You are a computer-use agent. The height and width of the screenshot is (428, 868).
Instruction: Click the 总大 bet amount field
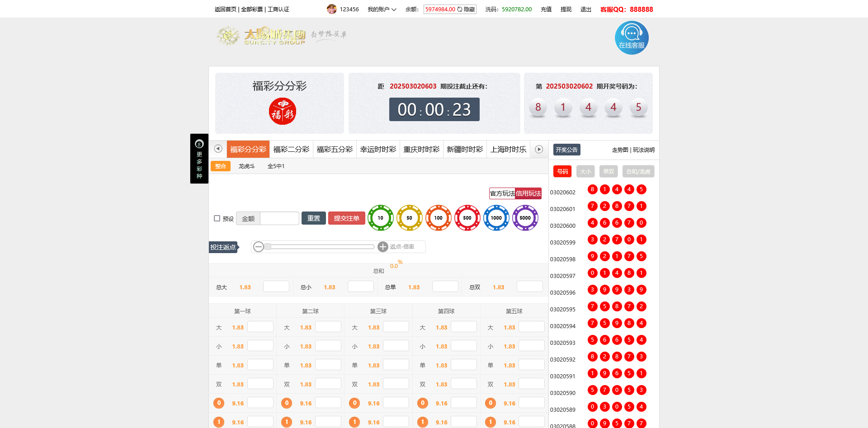pyautogui.click(x=276, y=287)
